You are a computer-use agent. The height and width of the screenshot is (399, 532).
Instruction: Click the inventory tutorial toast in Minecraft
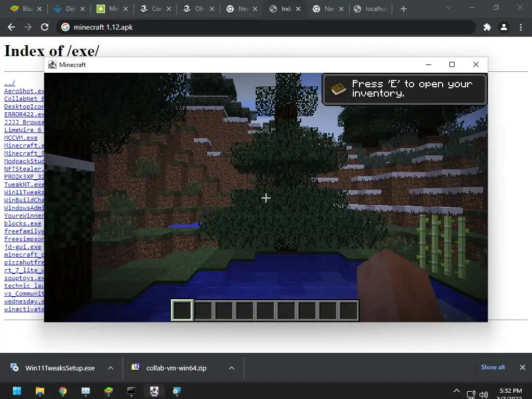click(x=404, y=89)
